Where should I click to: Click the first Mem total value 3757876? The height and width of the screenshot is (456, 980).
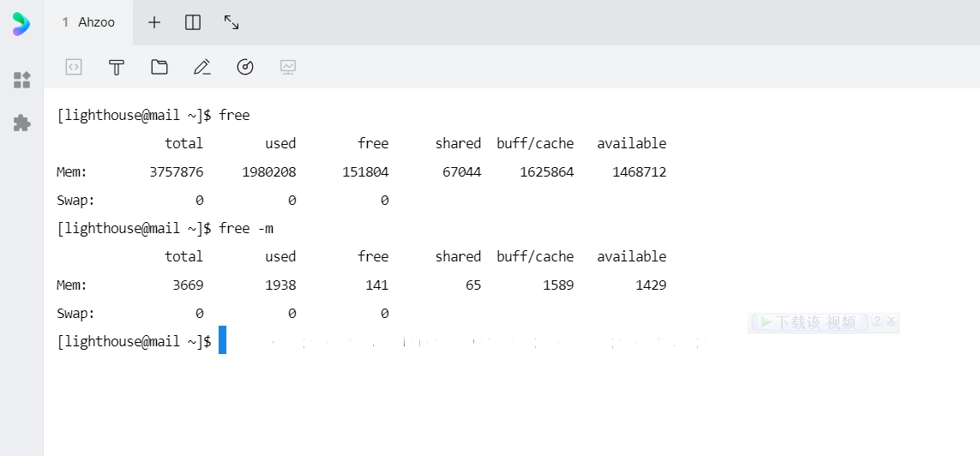[x=176, y=171]
